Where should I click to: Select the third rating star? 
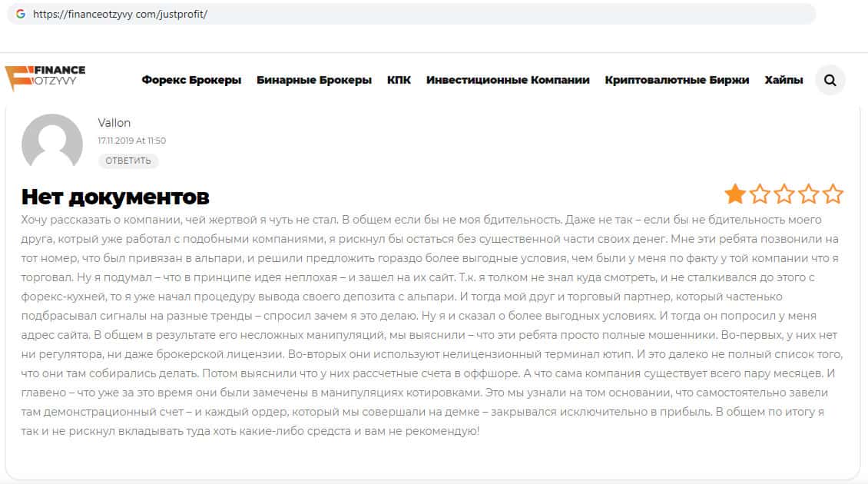coord(784,194)
